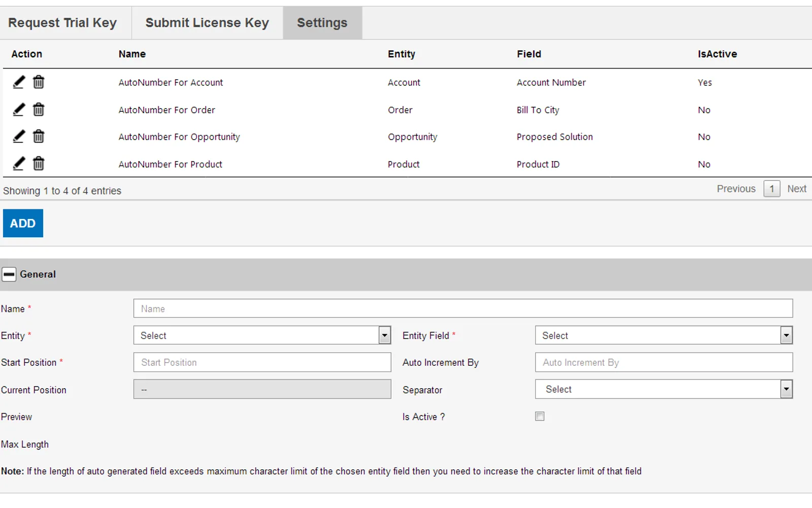This screenshot has height=508, width=812.
Task: Select the 'AutoNumber For Opportunity' name cell
Action: pos(179,137)
